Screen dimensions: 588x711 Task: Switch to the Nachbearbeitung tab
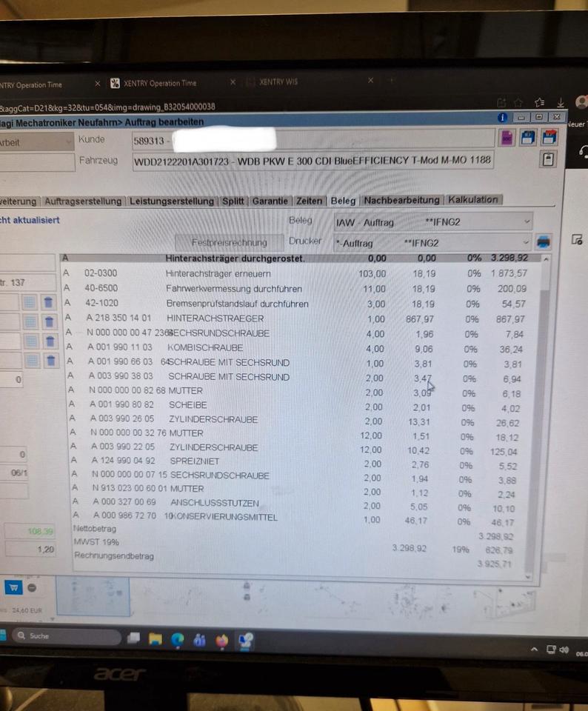(401, 200)
